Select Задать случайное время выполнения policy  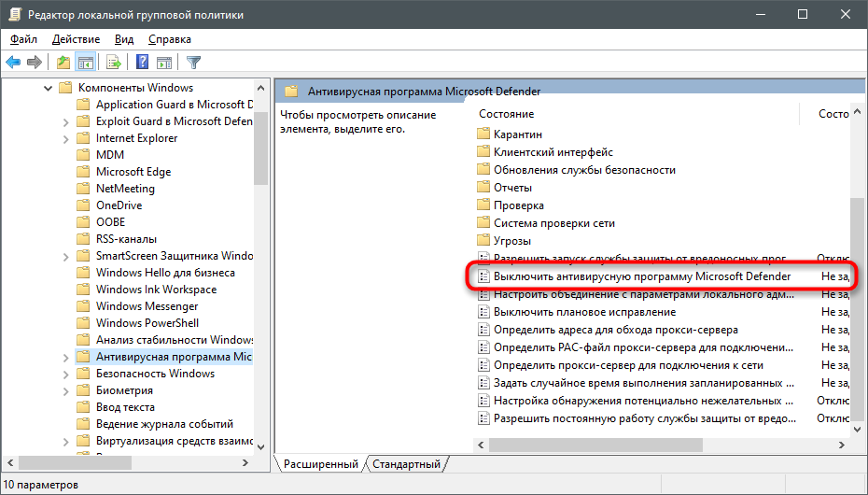coord(663,383)
